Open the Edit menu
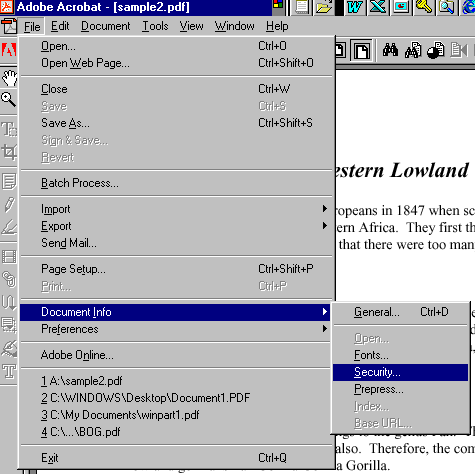475x474 pixels. [x=60, y=26]
